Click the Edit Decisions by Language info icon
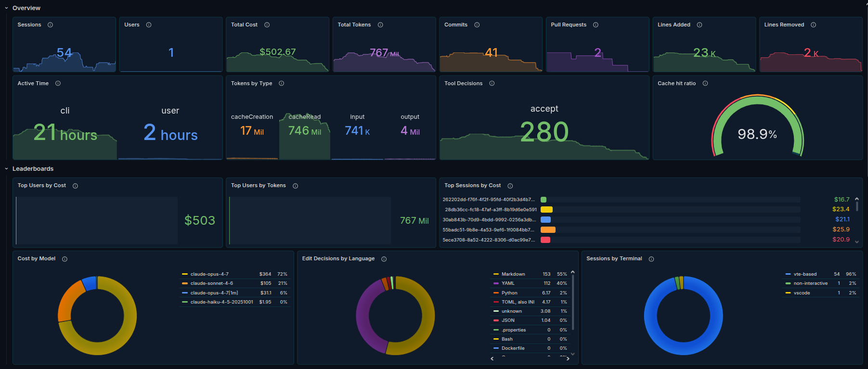Viewport: 868px width, 369px height. tap(384, 259)
